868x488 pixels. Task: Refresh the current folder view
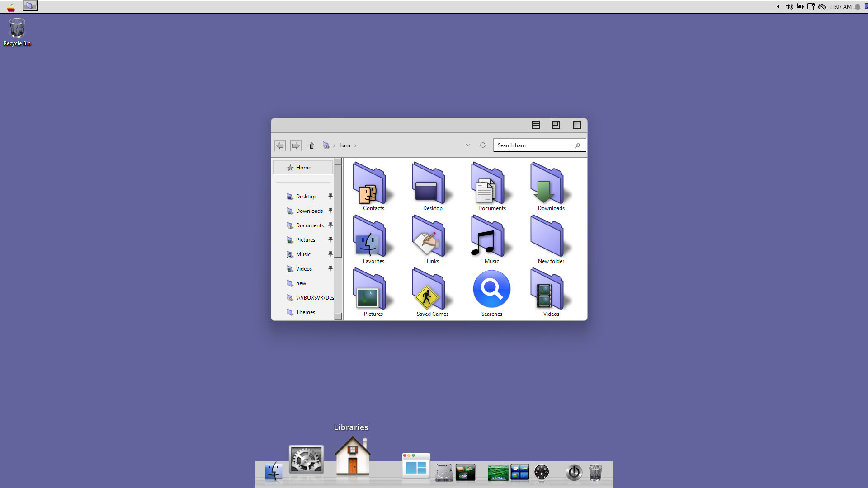(483, 145)
